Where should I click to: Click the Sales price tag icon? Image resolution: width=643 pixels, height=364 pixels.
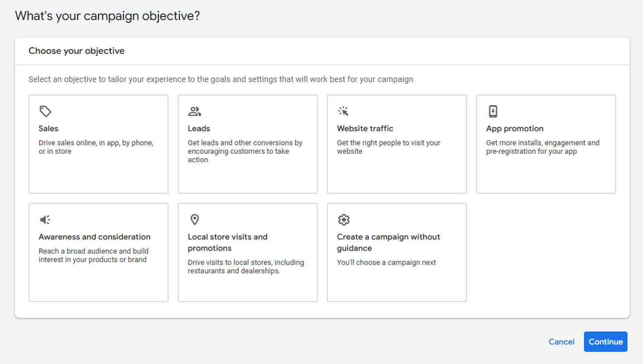(45, 111)
